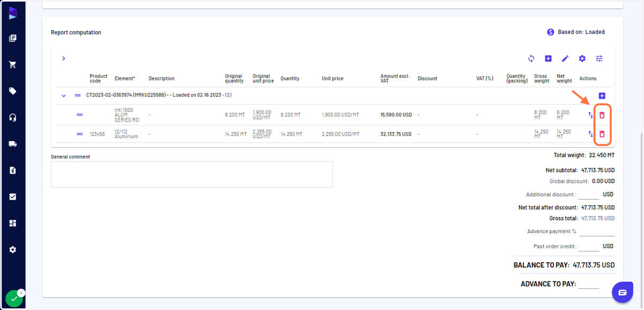This screenshot has width=644, height=310.
Task: Collapse the CT2023-02-0363974 group row
Action: [63, 96]
